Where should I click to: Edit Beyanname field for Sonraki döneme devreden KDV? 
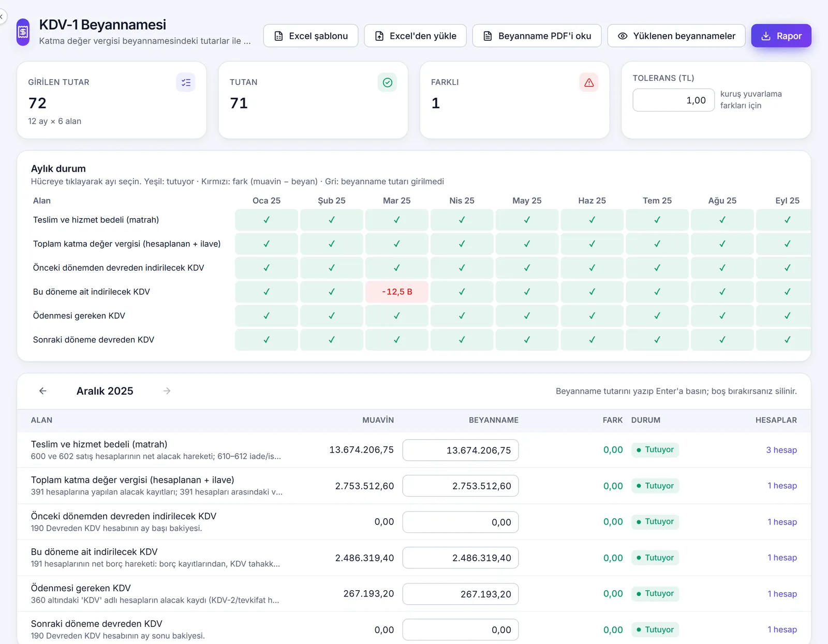pos(461,630)
